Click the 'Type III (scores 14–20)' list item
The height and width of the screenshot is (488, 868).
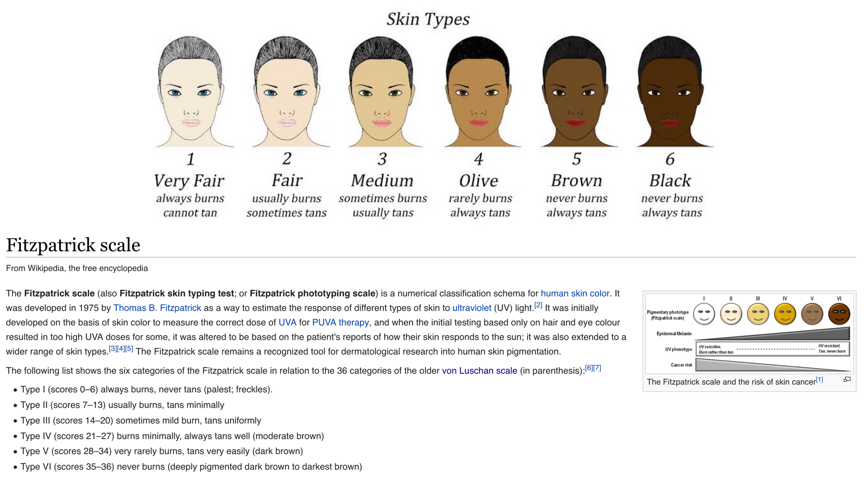pyautogui.click(x=141, y=420)
